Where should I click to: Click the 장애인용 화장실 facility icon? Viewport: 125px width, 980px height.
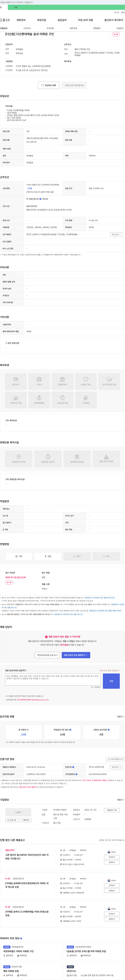(77, 459)
